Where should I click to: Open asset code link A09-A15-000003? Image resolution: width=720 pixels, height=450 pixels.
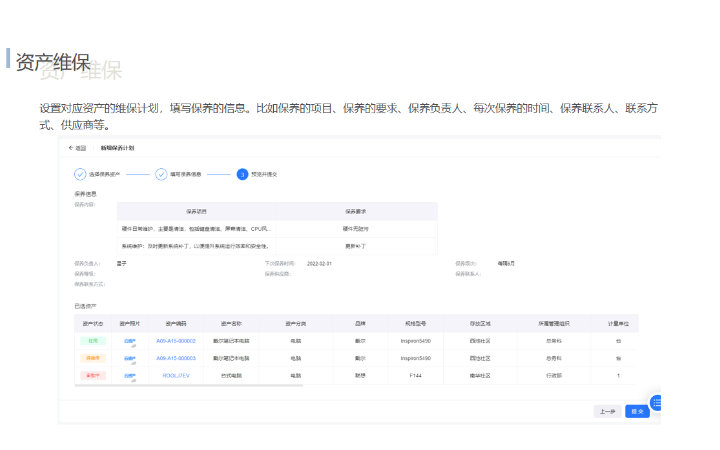click(176, 358)
